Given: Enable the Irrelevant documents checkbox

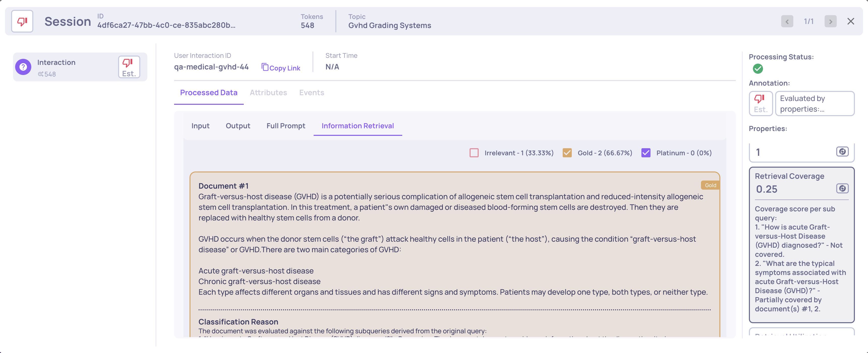Looking at the screenshot, I should (x=474, y=153).
